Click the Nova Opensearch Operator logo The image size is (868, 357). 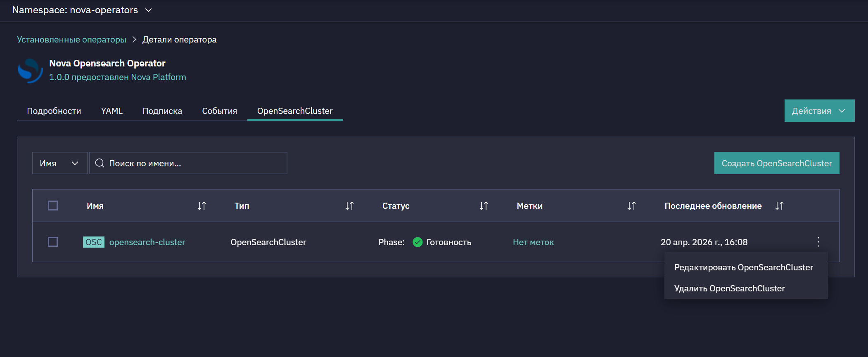click(30, 70)
